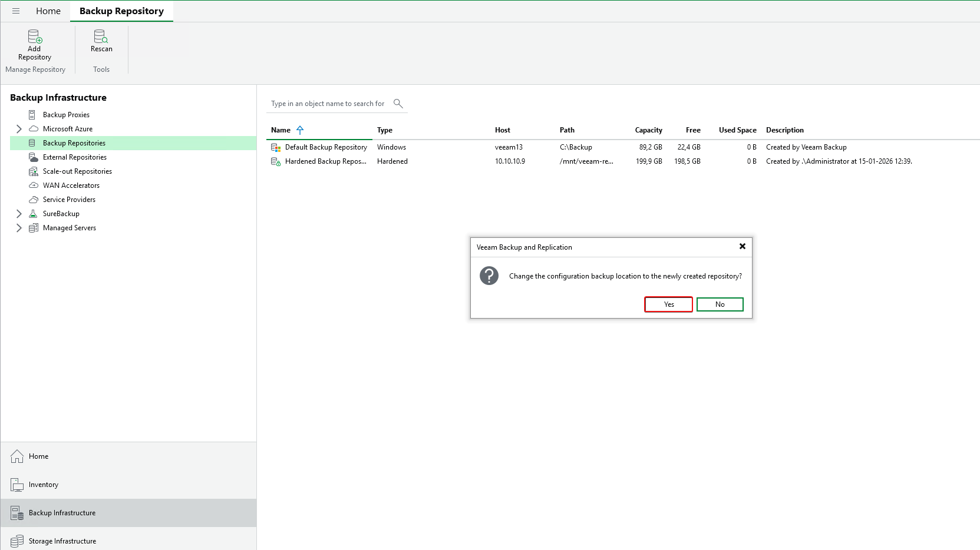This screenshot has width=980, height=550.
Task: Click the search magnifier icon
Action: coord(398,104)
